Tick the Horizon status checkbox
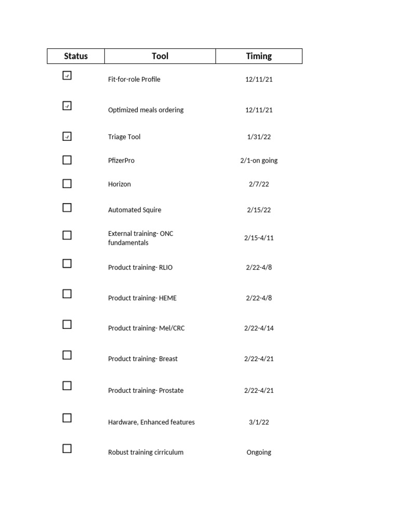This screenshot has height=532, width=399. pyautogui.click(x=67, y=183)
